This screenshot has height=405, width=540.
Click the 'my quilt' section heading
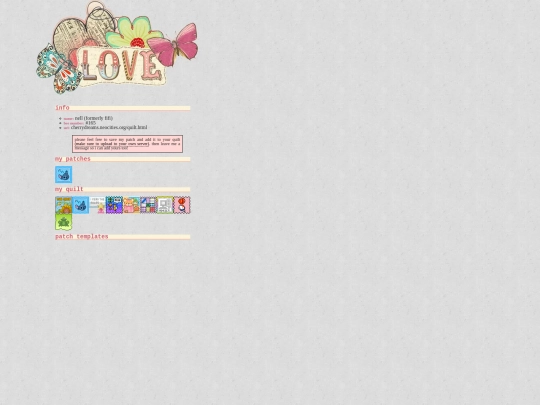tap(123, 189)
